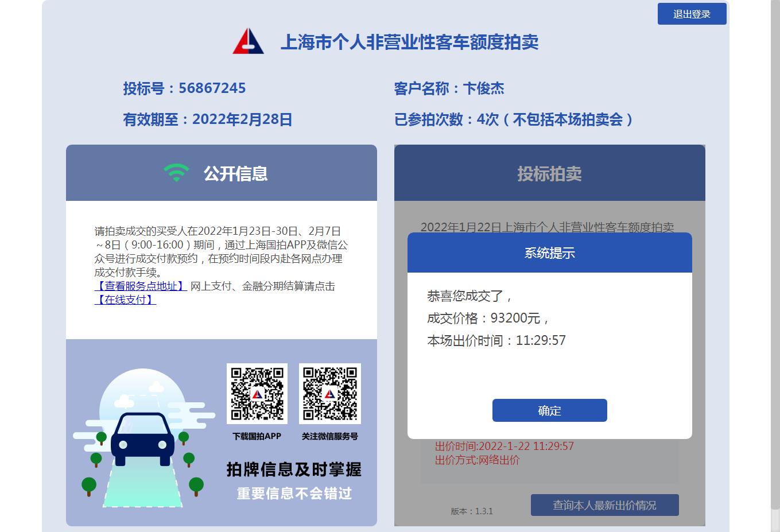This screenshot has height=532, width=780.
Task: Click the 退出登录 logout button
Action: 692,14
